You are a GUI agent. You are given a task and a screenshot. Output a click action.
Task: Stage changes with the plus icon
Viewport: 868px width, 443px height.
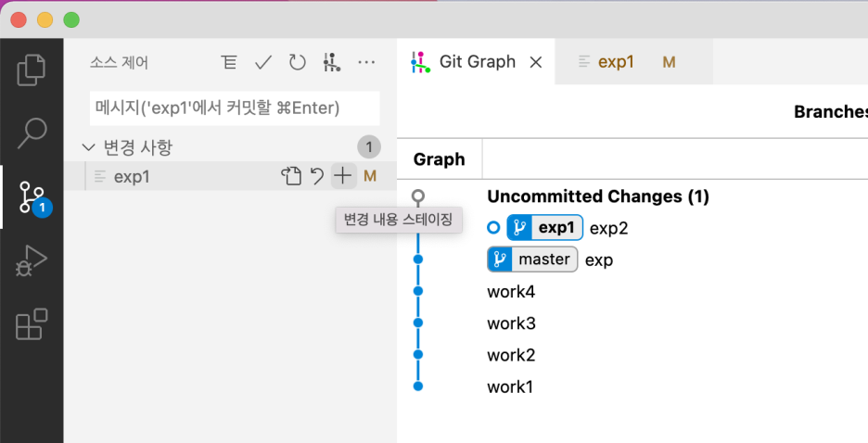(343, 176)
